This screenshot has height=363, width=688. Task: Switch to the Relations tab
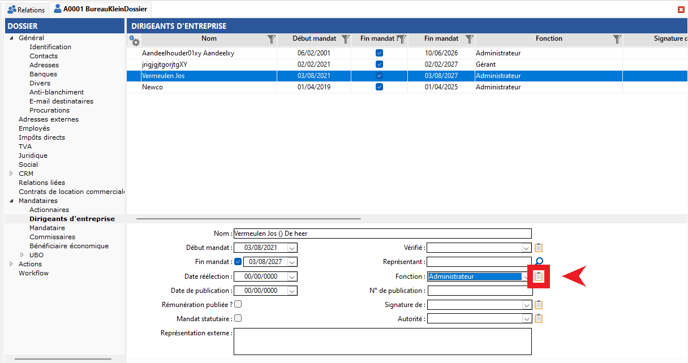[x=26, y=9]
